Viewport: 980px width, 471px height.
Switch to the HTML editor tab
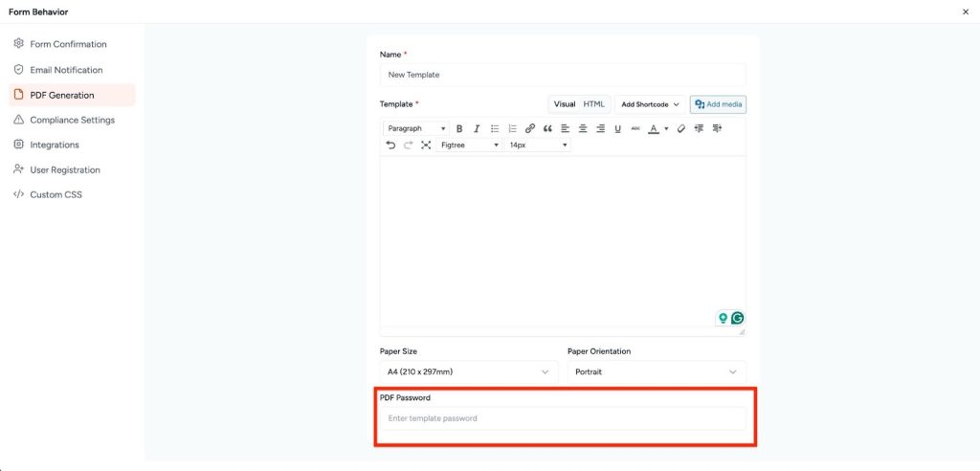[593, 104]
